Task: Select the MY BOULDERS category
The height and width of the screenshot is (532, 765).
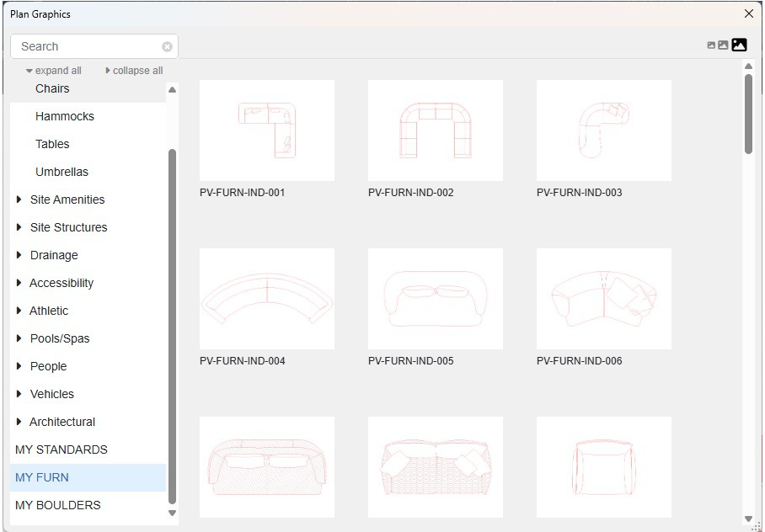Action: tap(56, 505)
